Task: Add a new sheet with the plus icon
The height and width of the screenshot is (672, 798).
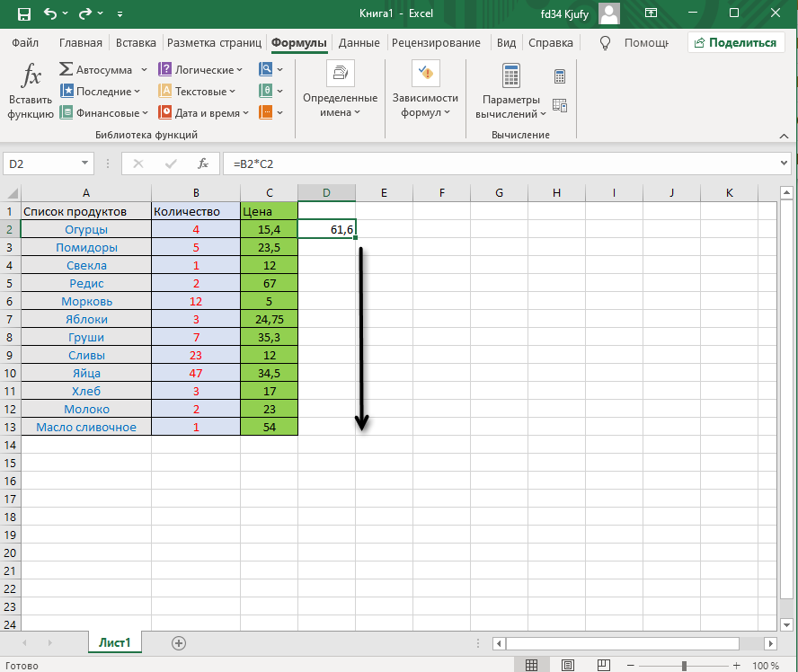Action: [x=179, y=642]
